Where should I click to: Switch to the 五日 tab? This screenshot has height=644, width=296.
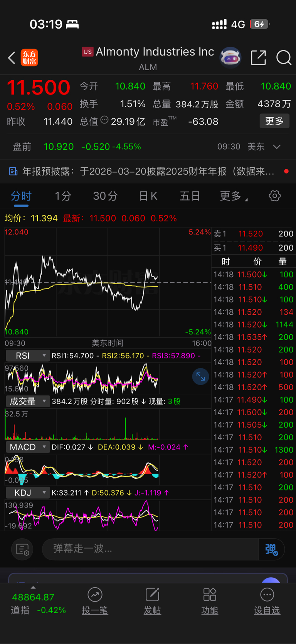[x=190, y=196]
